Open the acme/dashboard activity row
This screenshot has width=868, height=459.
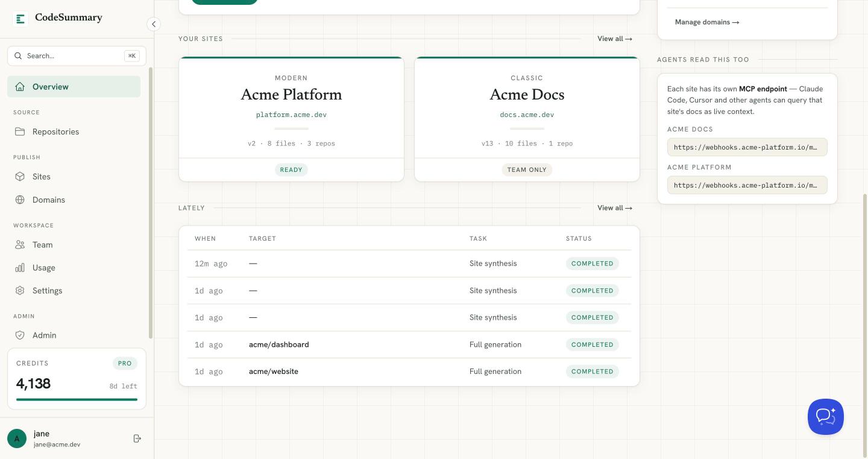click(x=409, y=344)
